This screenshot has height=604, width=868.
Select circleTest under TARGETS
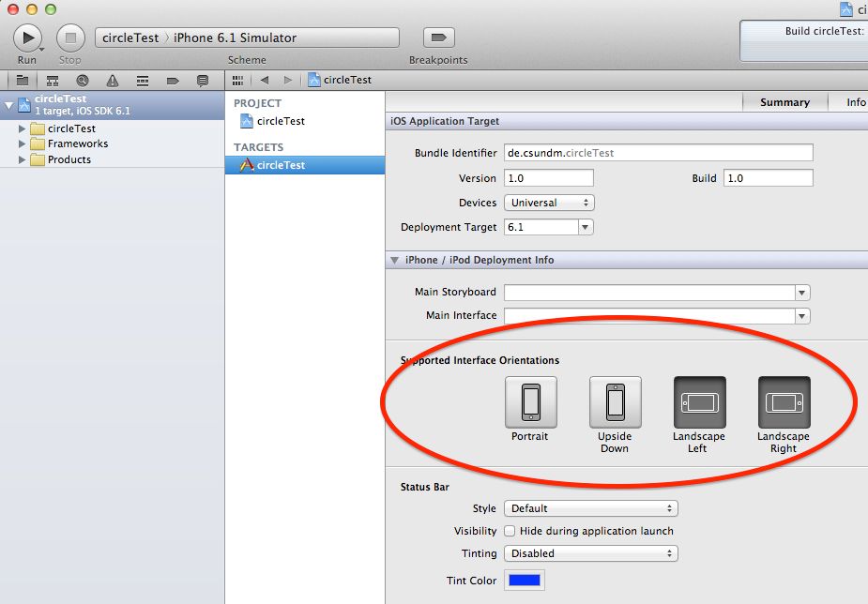point(305,165)
